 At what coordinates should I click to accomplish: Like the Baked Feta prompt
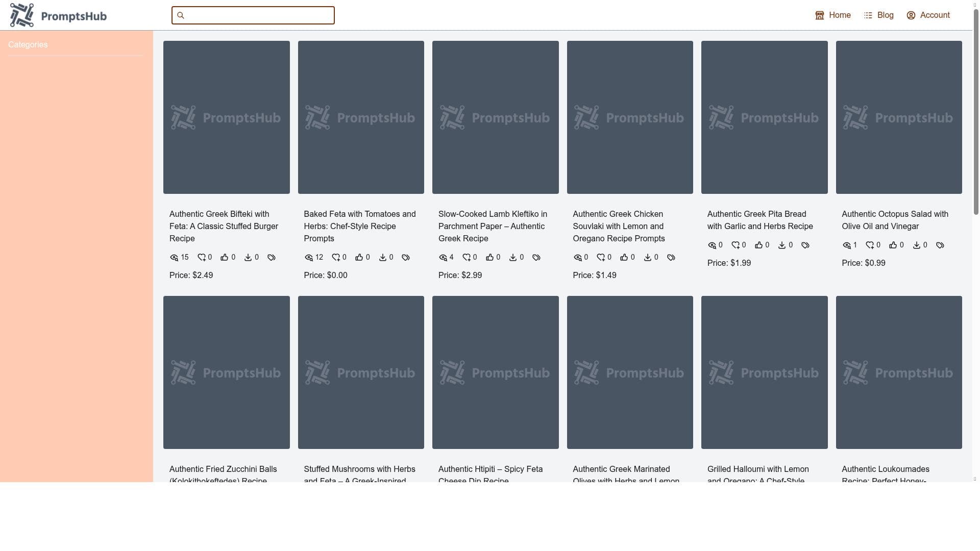pyautogui.click(x=359, y=258)
